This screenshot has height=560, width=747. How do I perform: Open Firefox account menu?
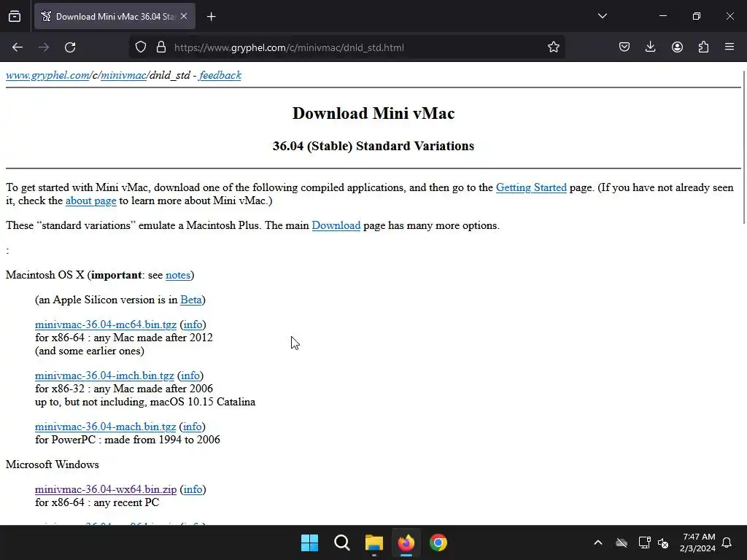pos(677,47)
